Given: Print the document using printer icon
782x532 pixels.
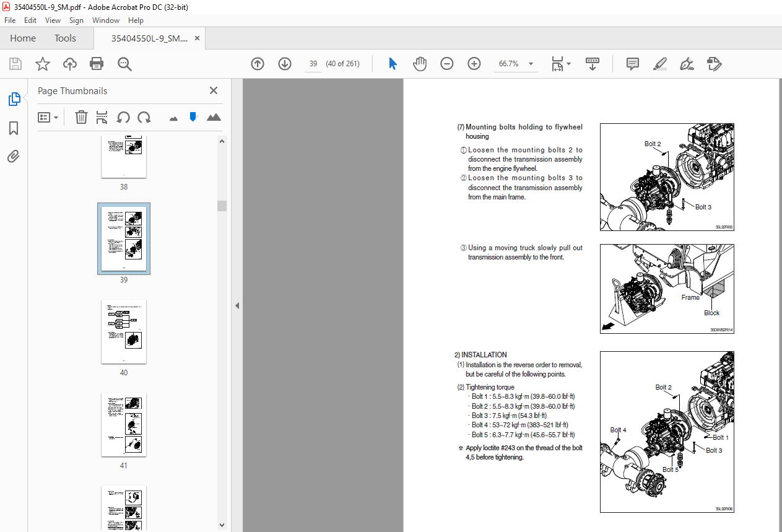Looking at the screenshot, I should click(x=97, y=64).
